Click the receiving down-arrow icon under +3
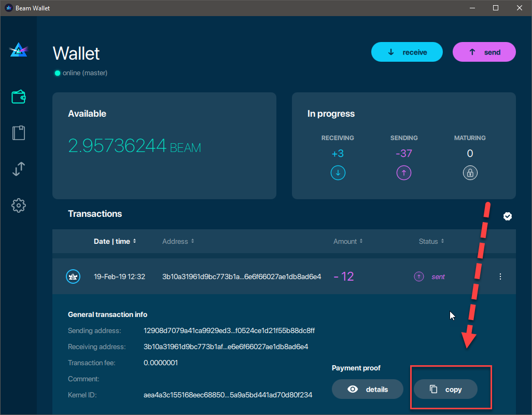532x415 pixels. tap(338, 172)
